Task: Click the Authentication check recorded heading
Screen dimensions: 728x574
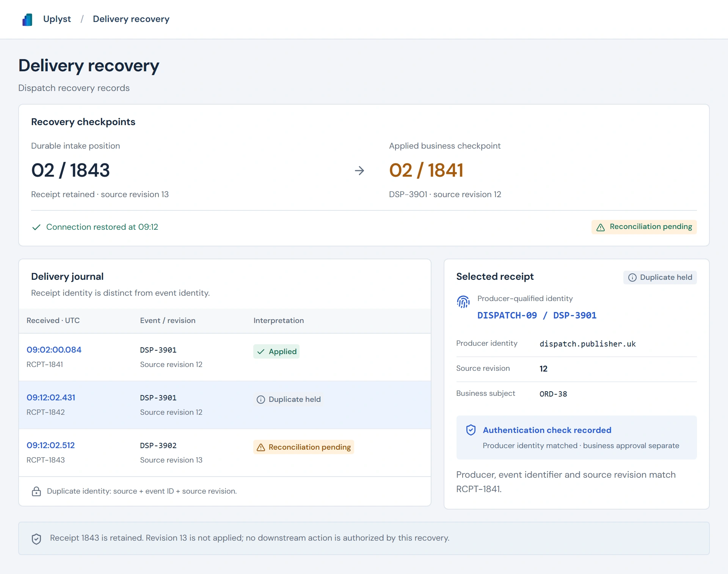Action: tap(547, 430)
